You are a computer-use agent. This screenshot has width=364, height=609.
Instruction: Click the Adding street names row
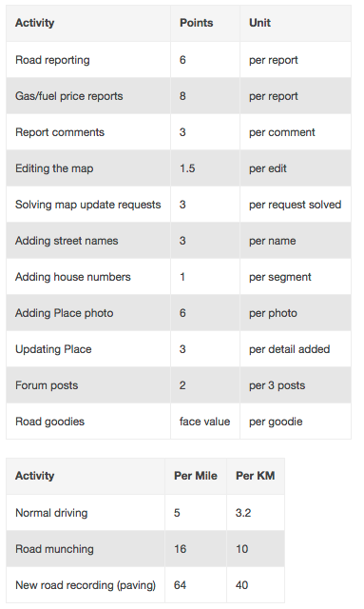click(179, 241)
